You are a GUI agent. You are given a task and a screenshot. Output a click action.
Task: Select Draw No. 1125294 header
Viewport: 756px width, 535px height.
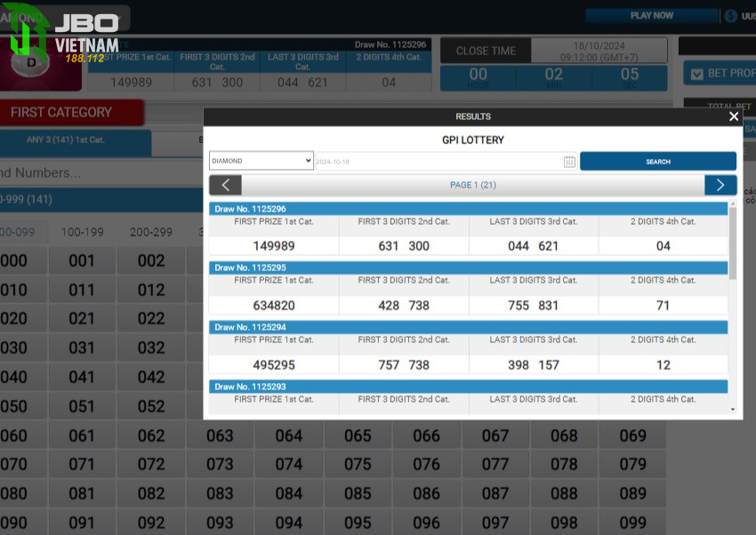coord(468,327)
